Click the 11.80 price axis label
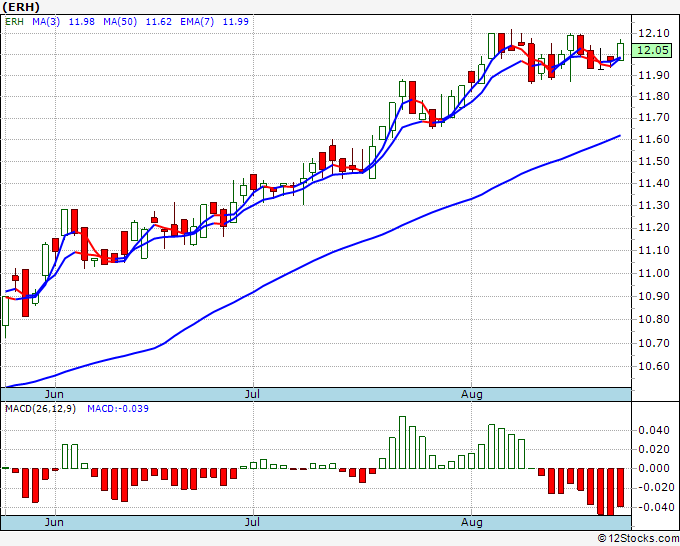This screenshot has height=546, width=680. (x=654, y=96)
